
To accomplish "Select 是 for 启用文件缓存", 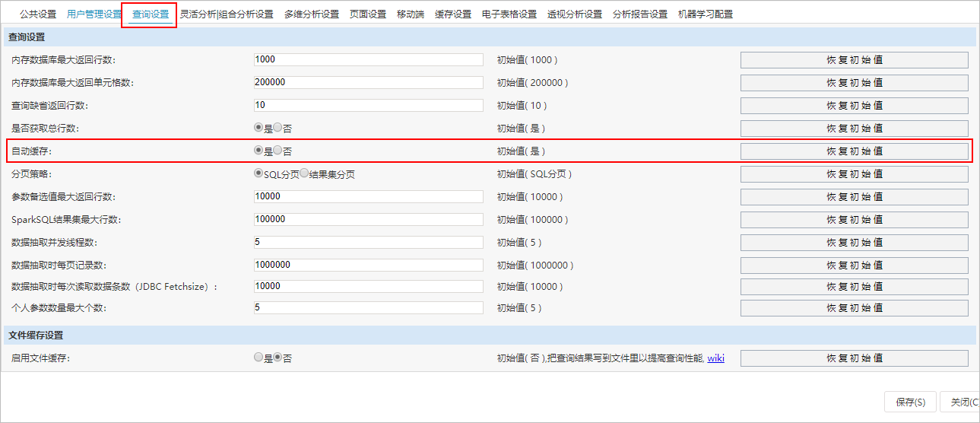I will [x=258, y=358].
